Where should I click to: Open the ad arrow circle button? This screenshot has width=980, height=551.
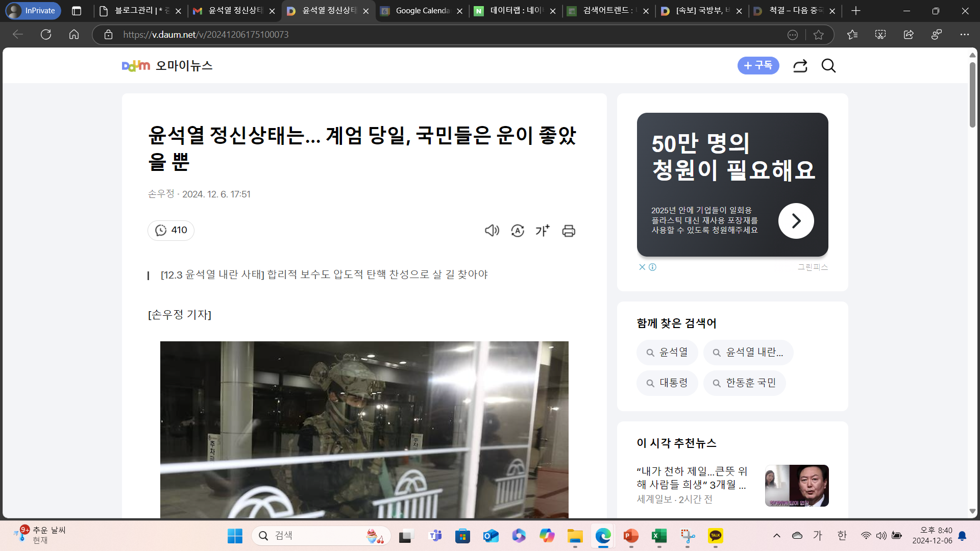pyautogui.click(x=796, y=221)
